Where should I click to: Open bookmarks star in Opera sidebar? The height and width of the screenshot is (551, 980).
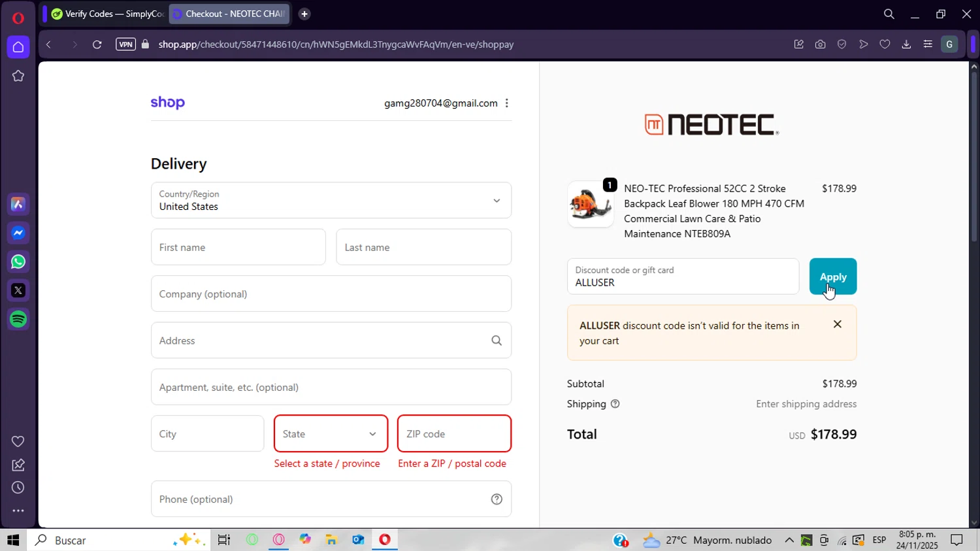(18, 76)
